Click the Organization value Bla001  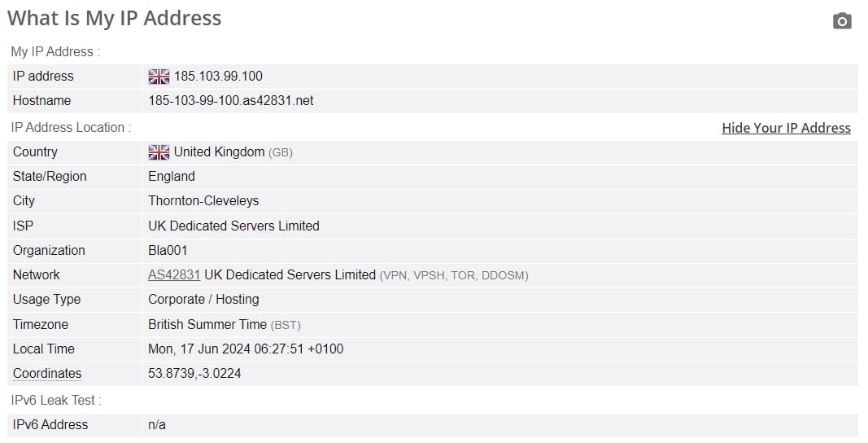(x=168, y=251)
